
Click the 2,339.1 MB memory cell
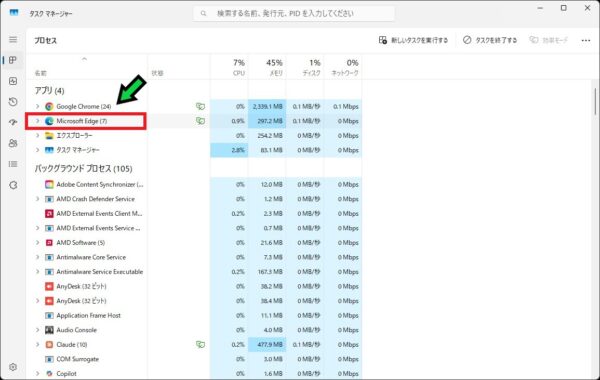(x=267, y=106)
